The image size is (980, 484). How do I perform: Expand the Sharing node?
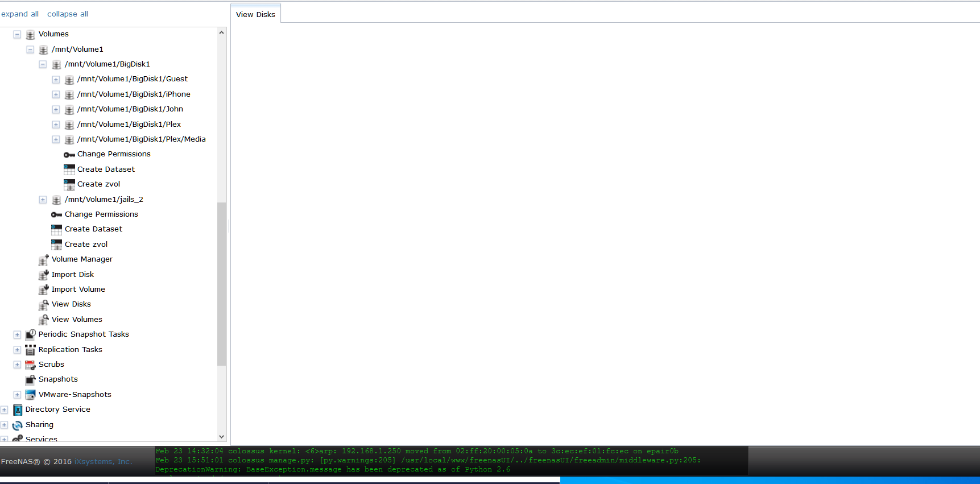4,425
